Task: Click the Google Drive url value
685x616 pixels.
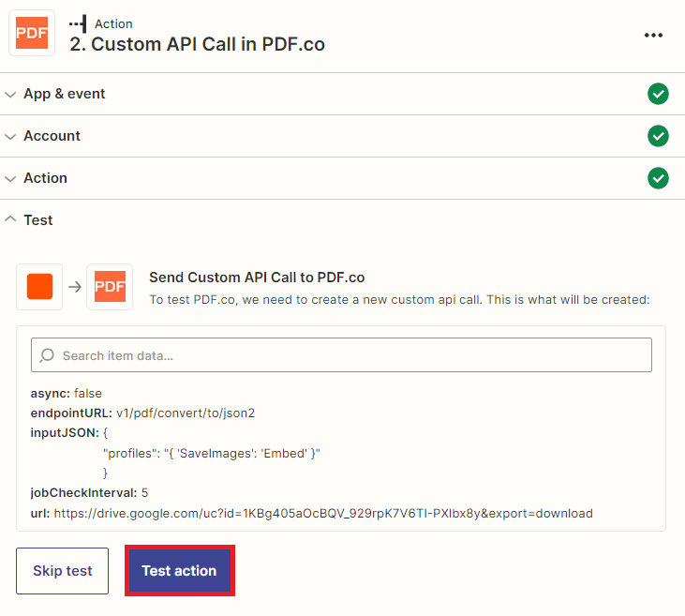Action: (x=322, y=513)
